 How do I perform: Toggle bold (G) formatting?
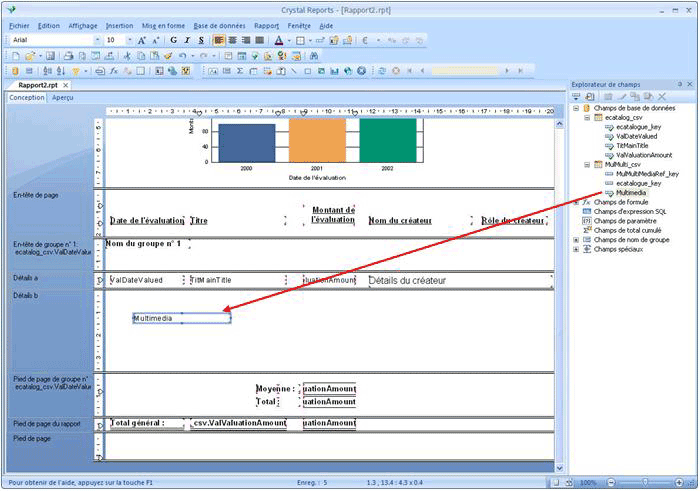174,40
